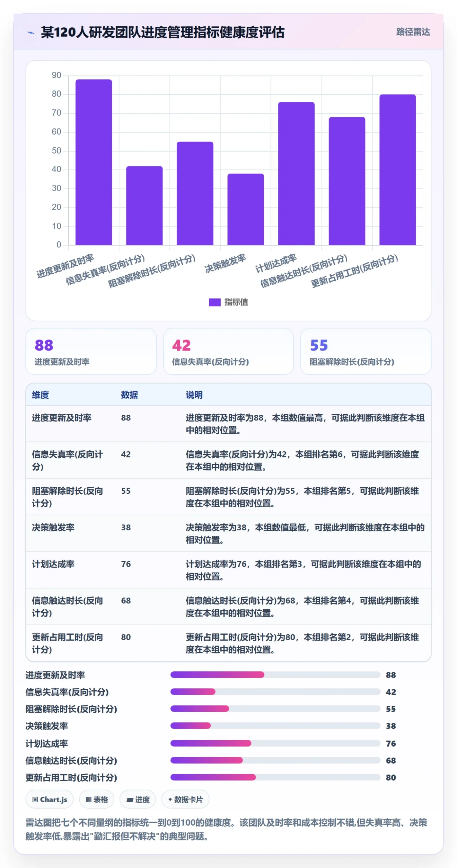Click the 说明 table column header
This screenshot has height=868, width=457.
pos(194,395)
